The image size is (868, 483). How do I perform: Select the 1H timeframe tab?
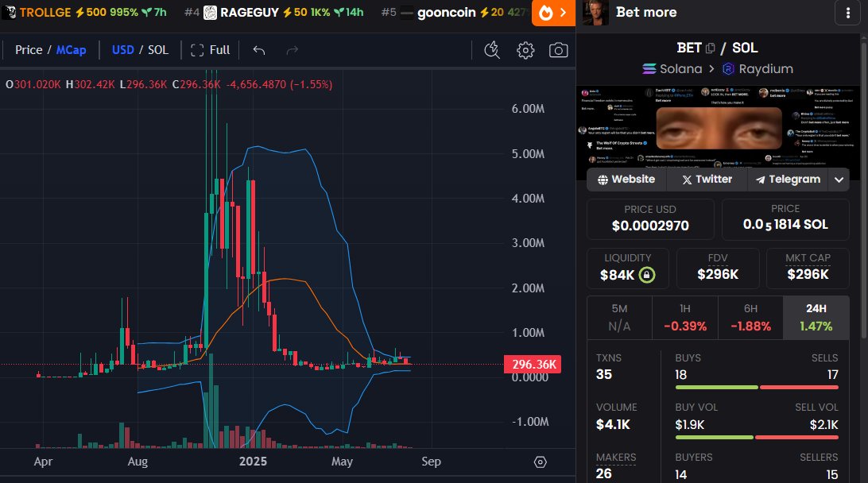tap(684, 318)
